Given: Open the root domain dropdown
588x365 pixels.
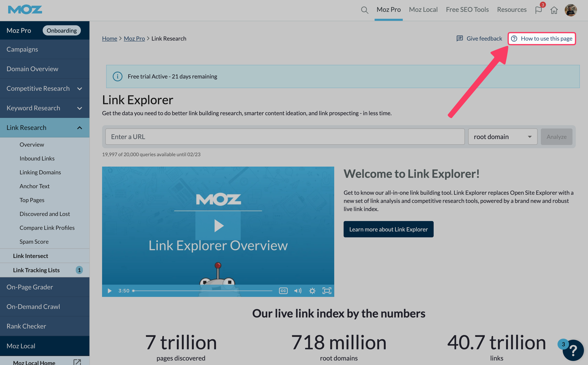Looking at the screenshot, I should pyautogui.click(x=503, y=137).
